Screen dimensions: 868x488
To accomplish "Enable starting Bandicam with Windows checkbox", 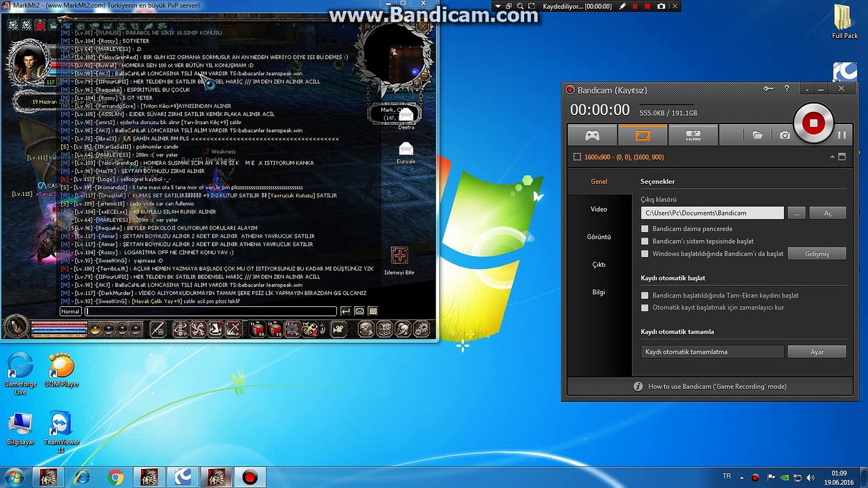I will [645, 254].
